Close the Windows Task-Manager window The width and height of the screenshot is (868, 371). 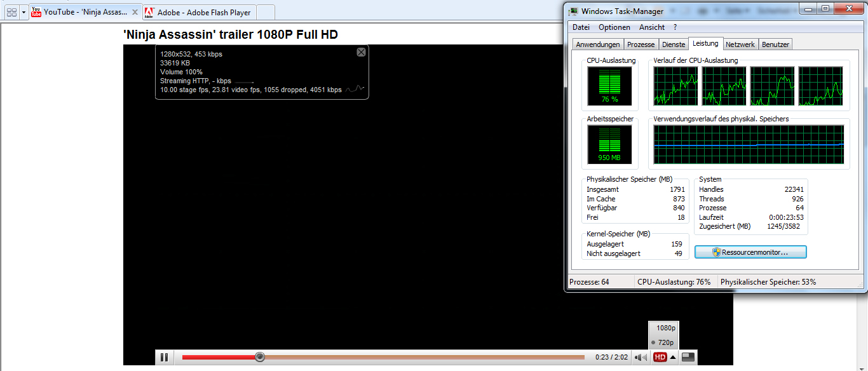849,8
